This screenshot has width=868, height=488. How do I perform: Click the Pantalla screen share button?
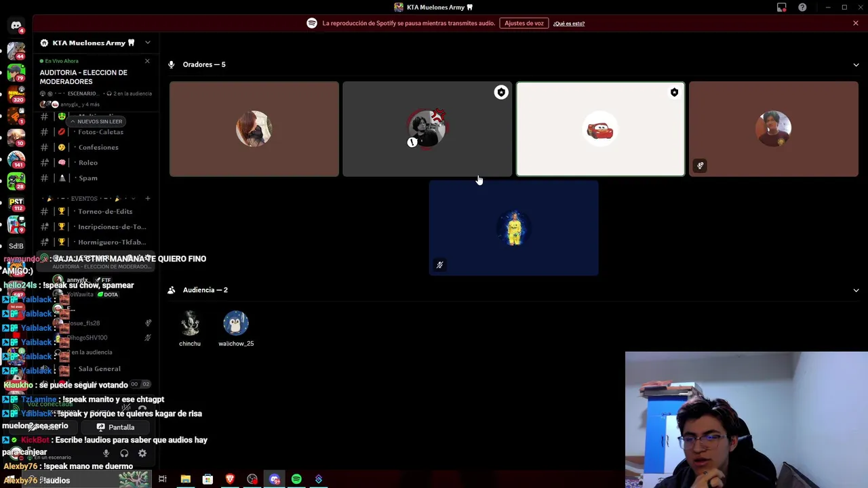click(115, 427)
